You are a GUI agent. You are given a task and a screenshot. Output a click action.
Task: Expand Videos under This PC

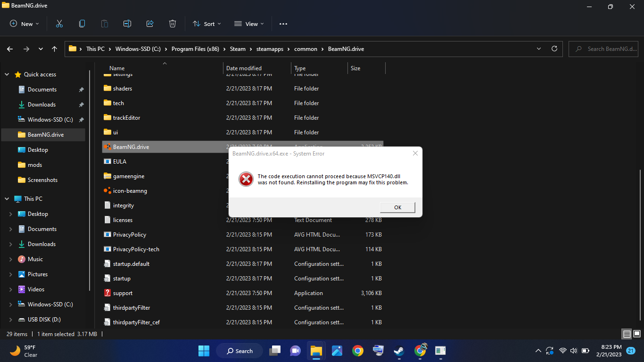coord(11,289)
